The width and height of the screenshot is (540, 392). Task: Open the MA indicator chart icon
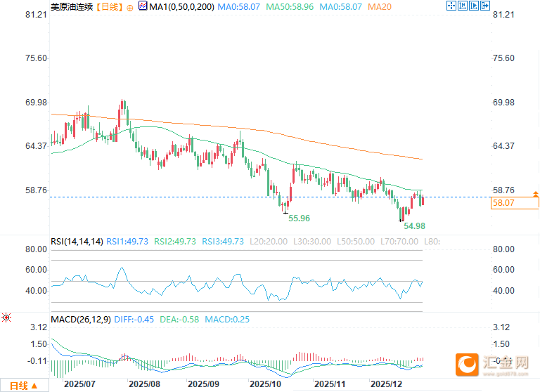(x=143, y=6)
